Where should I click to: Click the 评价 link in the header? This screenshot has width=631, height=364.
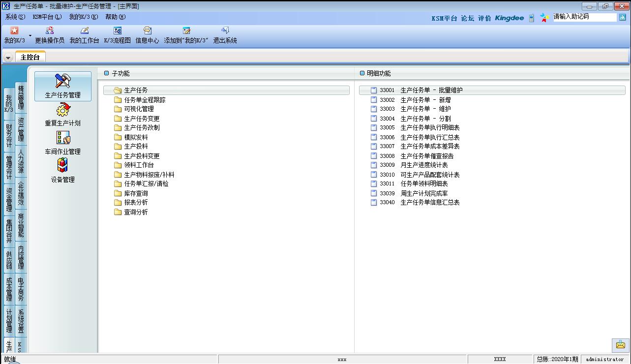(x=484, y=18)
